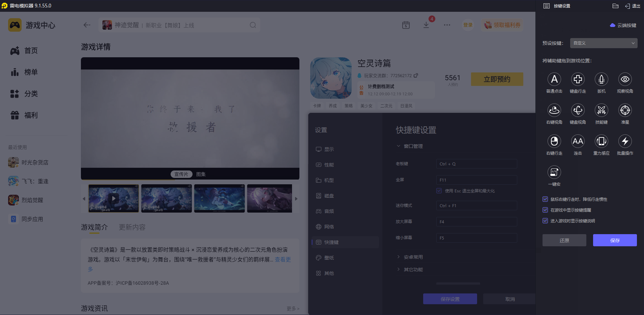Click the F11 全屏 shortcut input field
This screenshot has height=315, width=644.
tap(476, 180)
